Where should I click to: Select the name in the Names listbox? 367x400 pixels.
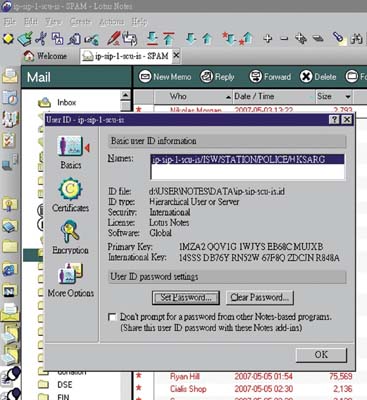tap(247, 159)
